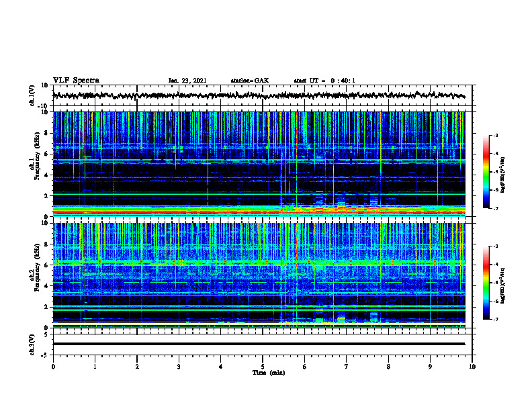Click the time axis tick label '5'
Screen dimensions: 532x411
tap(263, 367)
